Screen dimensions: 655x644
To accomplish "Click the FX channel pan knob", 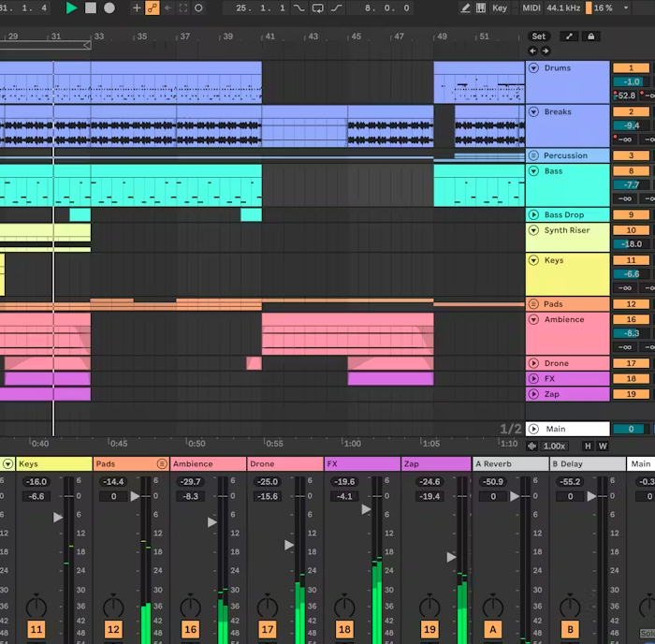I will (344, 607).
